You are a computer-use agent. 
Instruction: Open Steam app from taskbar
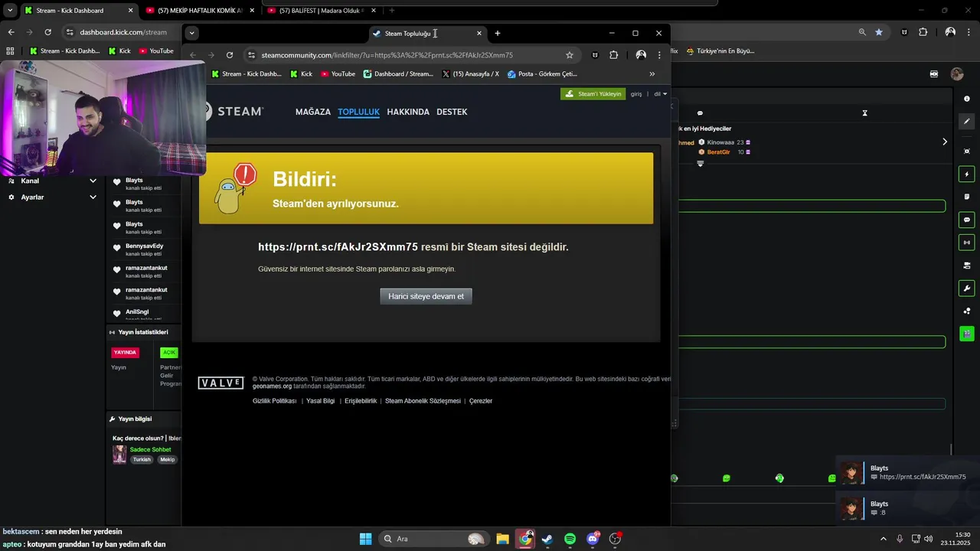point(547,539)
